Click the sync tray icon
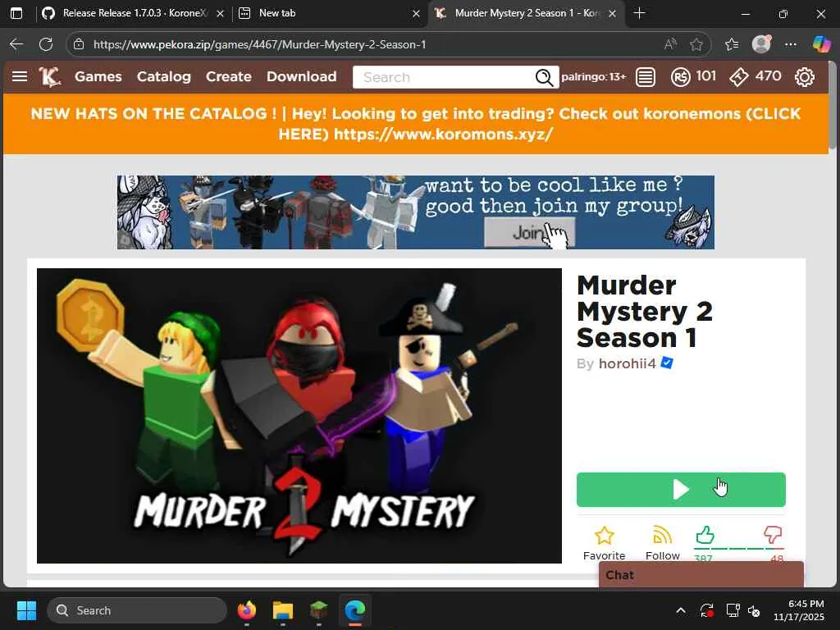 [x=706, y=610]
